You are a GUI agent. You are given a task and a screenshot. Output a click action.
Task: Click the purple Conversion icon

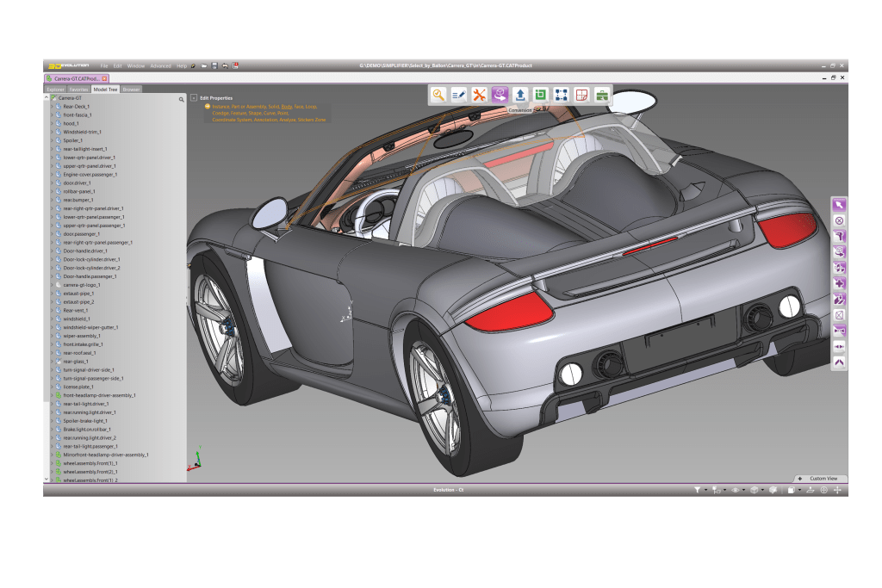click(500, 95)
